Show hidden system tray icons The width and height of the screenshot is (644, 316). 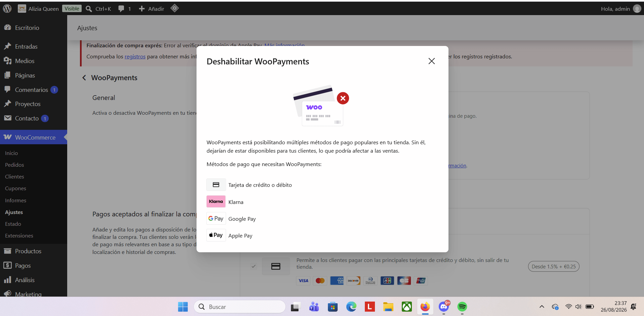(542, 307)
